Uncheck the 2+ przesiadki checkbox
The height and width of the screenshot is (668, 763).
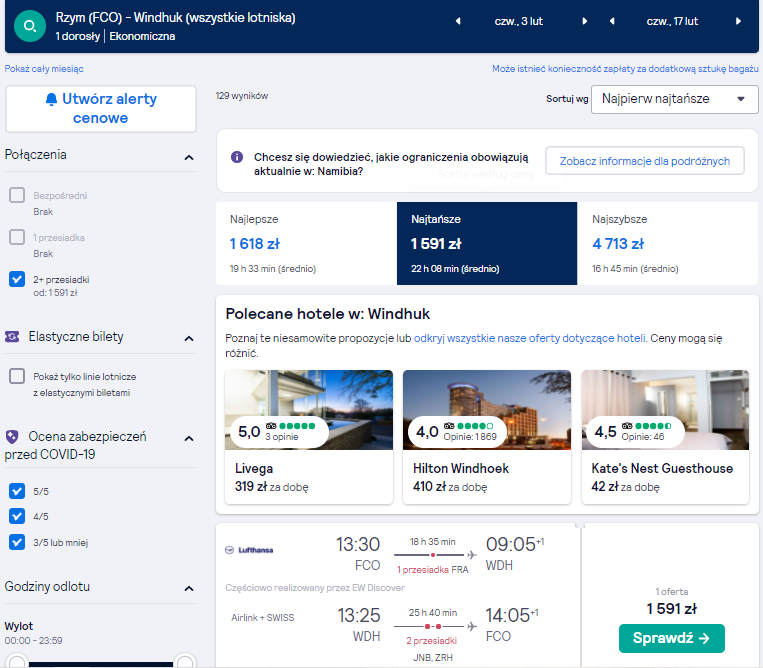click(17, 279)
